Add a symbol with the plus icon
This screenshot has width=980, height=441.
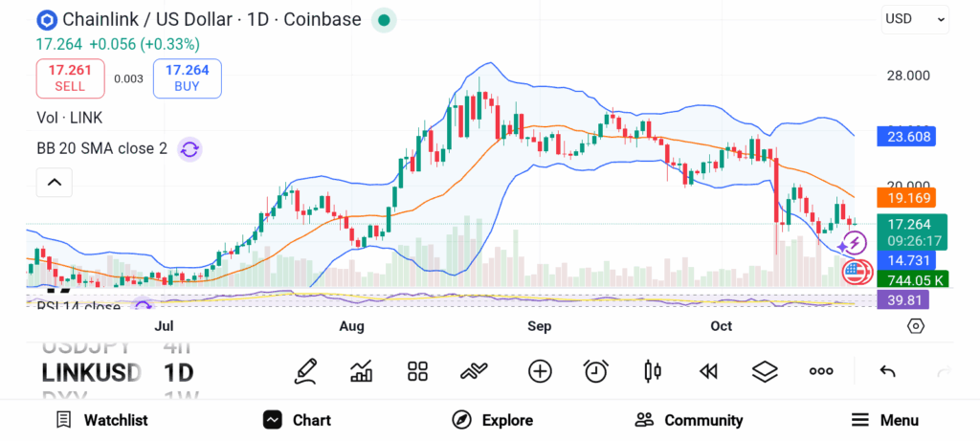click(x=540, y=371)
